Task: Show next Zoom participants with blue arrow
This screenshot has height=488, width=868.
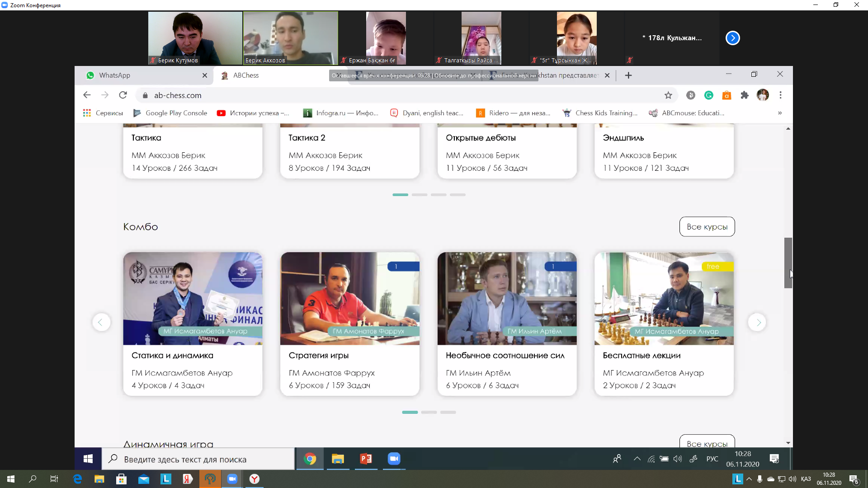Action: [x=732, y=38]
